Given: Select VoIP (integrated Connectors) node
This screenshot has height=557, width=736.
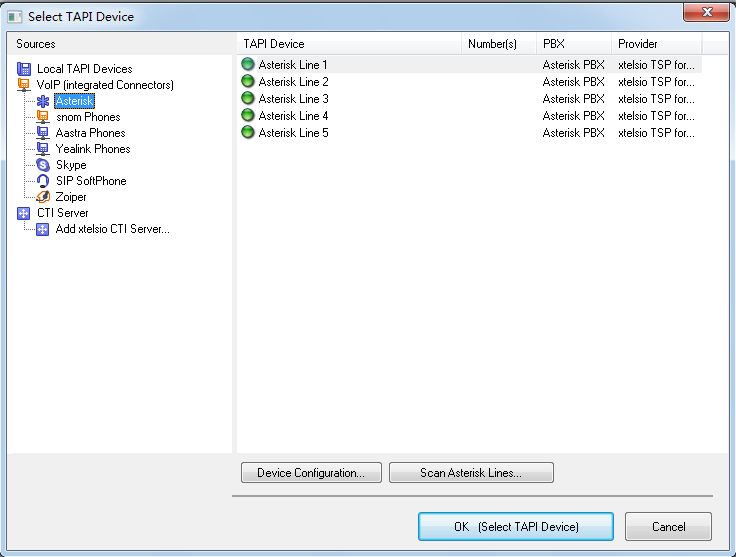Looking at the screenshot, I should coord(105,85).
